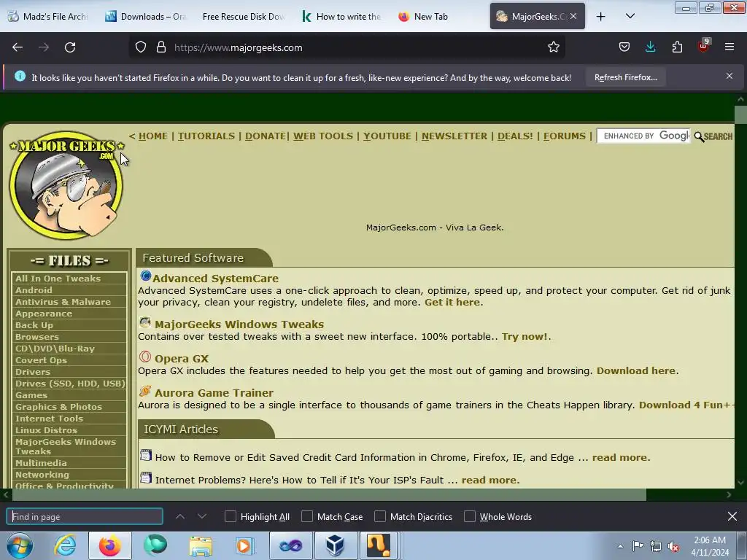Open a new browser tab
This screenshot has height=560, width=747.
[601, 17]
